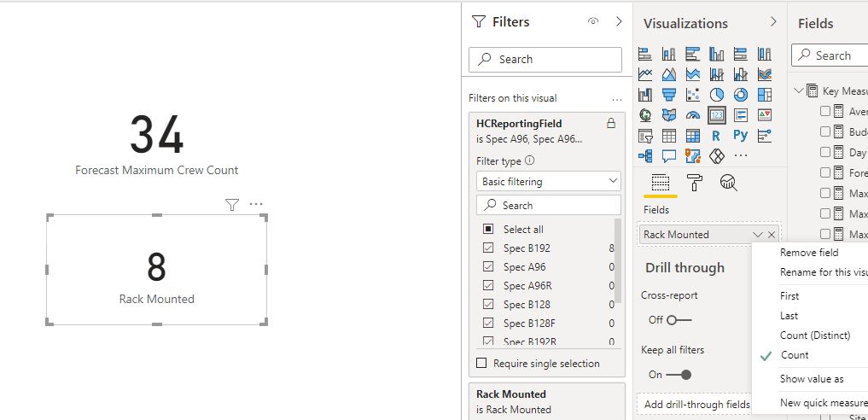Select the Line chart visual
Screen dimensions: 868x420
645,74
